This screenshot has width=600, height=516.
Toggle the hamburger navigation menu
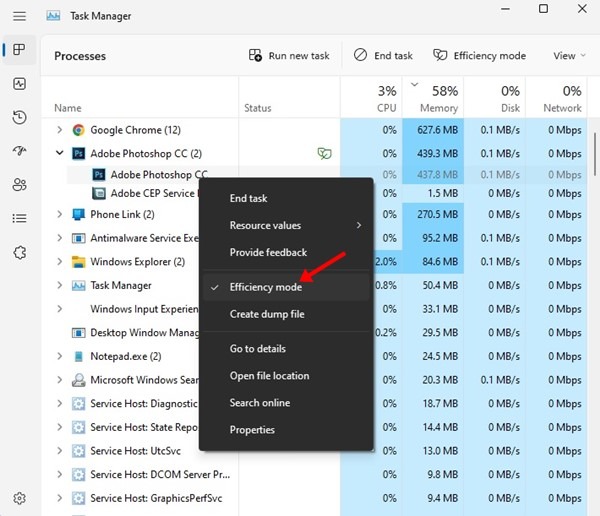(x=19, y=16)
